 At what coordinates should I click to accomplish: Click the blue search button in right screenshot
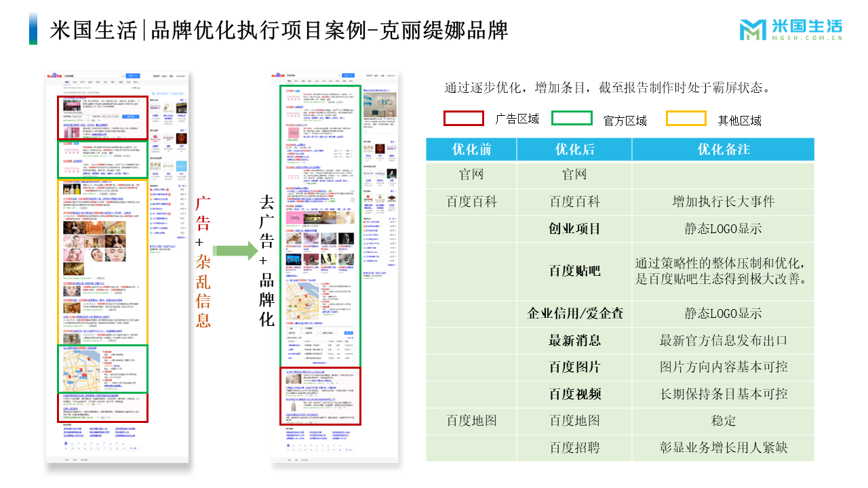348,76
